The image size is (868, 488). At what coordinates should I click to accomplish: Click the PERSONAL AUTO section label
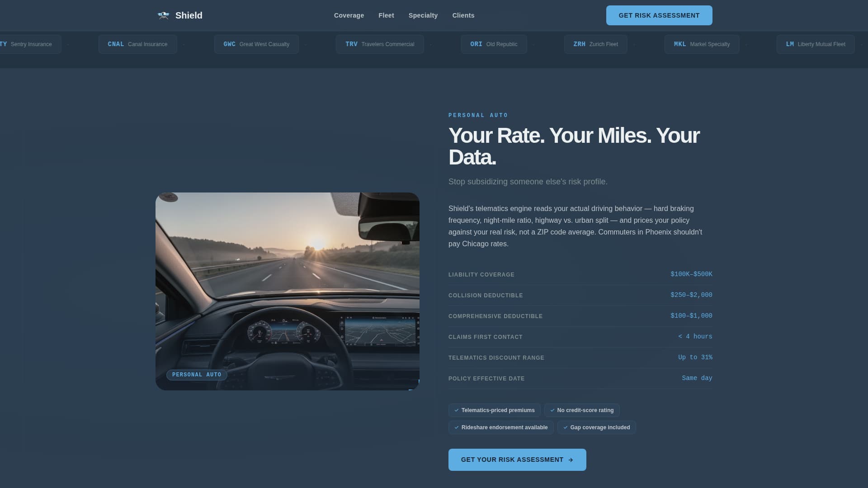tap(478, 115)
